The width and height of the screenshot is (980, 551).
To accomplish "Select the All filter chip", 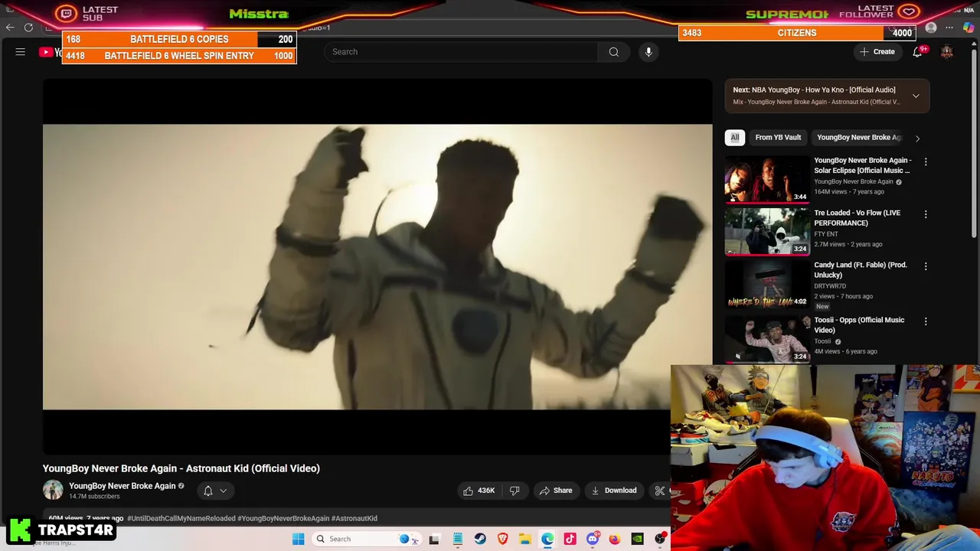I will click(734, 138).
